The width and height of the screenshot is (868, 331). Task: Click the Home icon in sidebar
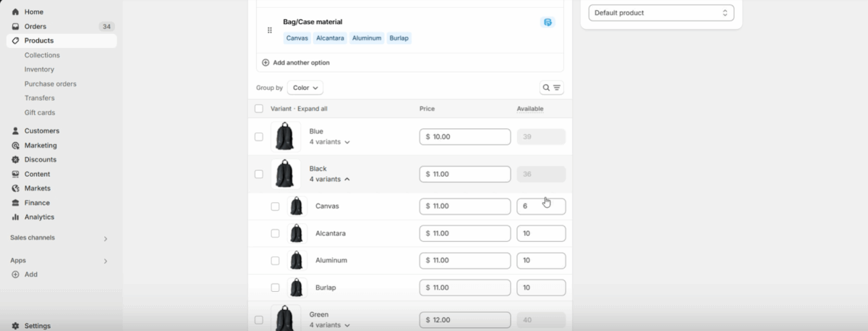pos(16,12)
